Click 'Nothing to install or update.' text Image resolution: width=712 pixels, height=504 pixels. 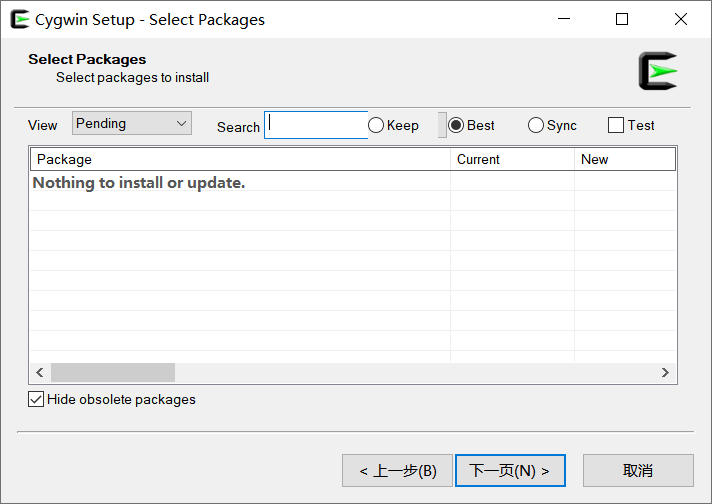(139, 183)
